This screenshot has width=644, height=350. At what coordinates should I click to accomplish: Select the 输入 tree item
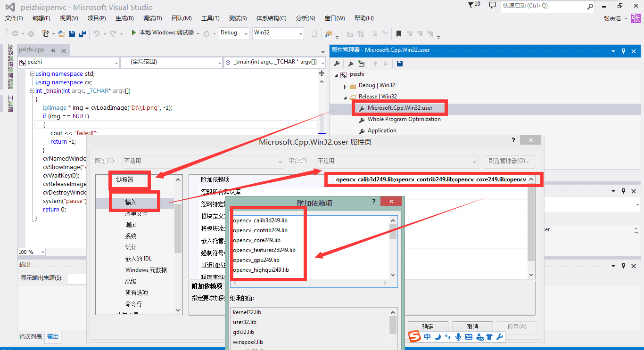(x=131, y=203)
